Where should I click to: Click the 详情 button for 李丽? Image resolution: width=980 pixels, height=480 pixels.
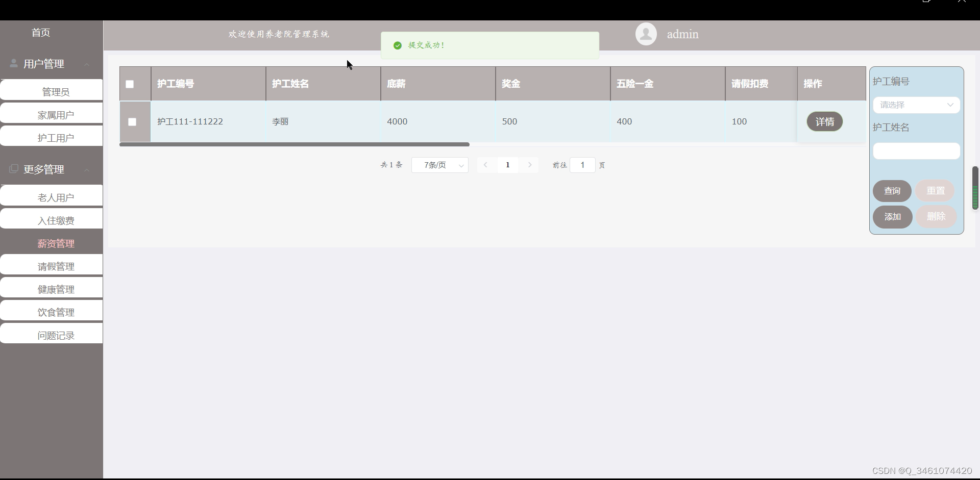coord(824,121)
